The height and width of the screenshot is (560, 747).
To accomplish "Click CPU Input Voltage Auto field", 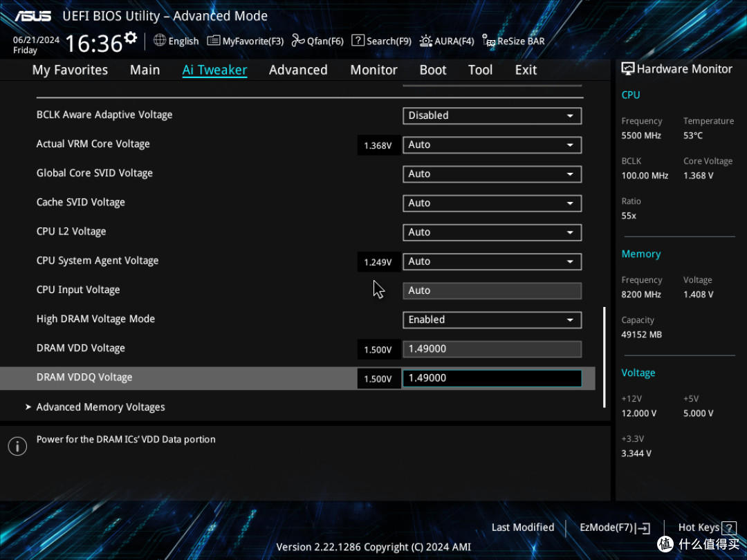I will click(492, 290).
